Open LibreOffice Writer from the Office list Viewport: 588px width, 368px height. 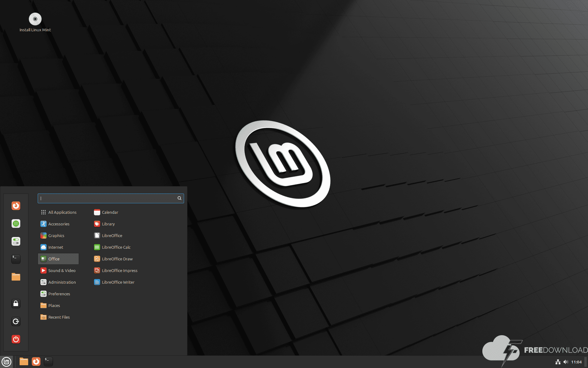pos(118,282)
